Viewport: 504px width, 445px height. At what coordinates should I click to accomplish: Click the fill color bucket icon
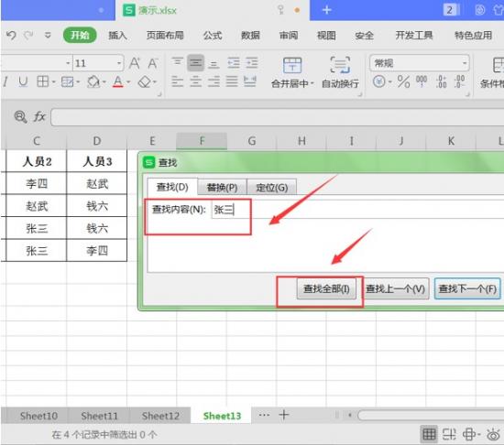tap(93, 81)
